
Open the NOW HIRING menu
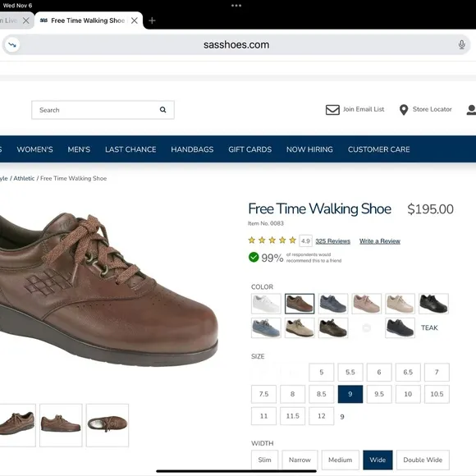click(309, 149)
